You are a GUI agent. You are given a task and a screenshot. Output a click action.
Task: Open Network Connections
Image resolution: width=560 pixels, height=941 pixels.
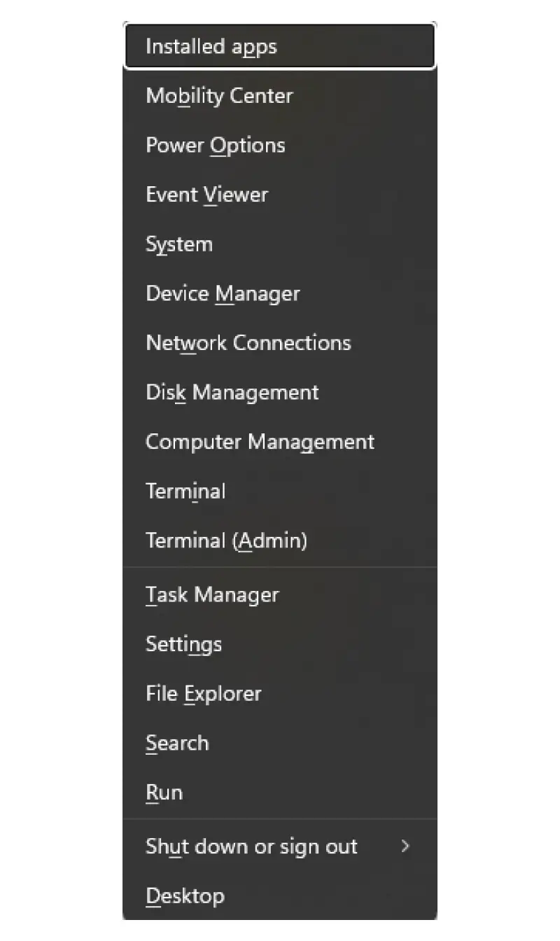pyautogui.click(x=248, y=342)
